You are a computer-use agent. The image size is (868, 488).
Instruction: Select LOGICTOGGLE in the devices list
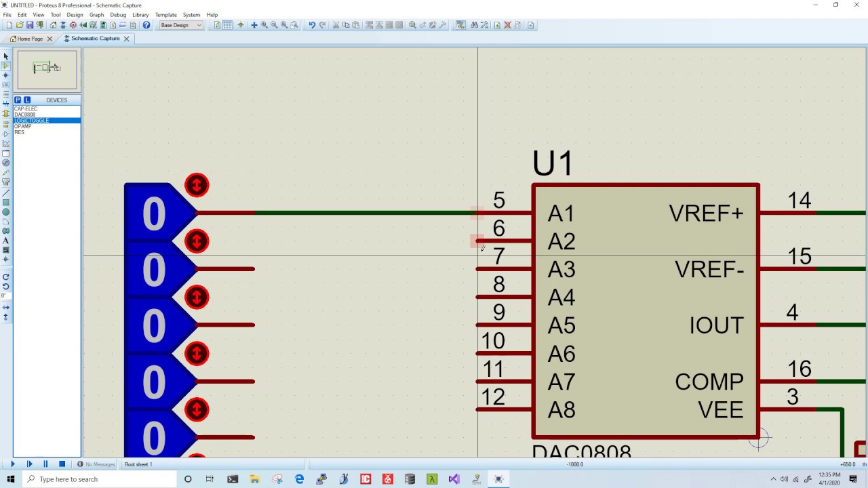pyautogui.click(x=47, y=121)
